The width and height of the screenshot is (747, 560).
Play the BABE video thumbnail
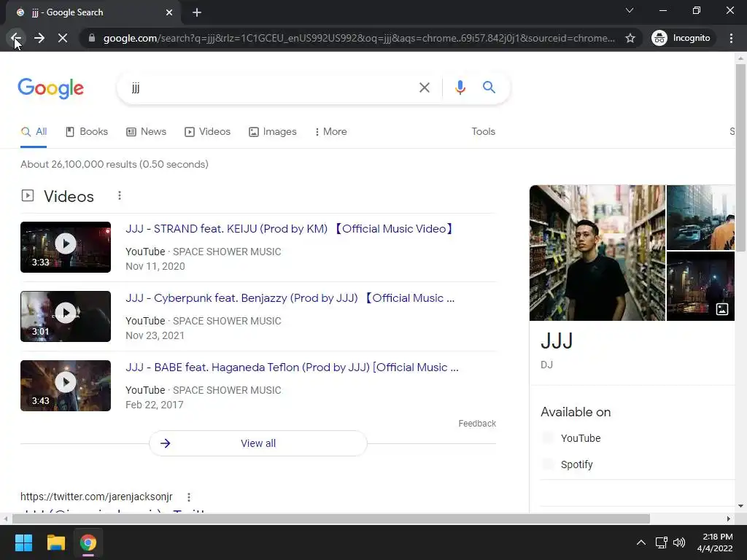pyautogui.click(x=66, y=386)
